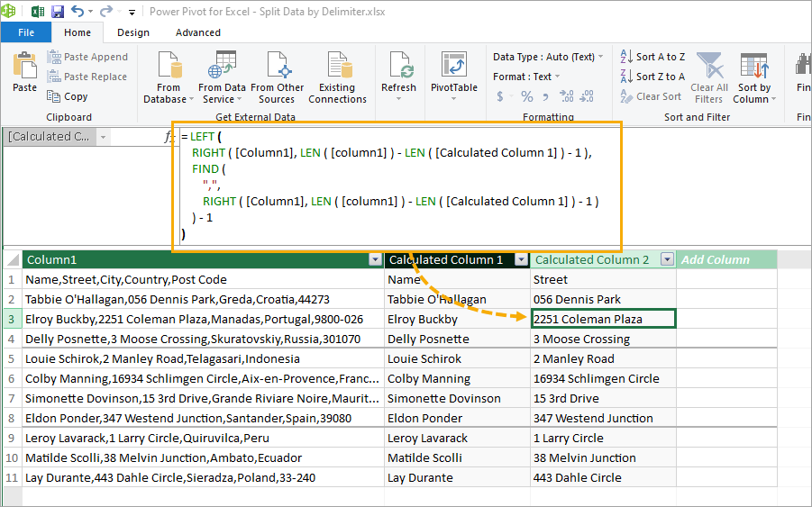Screen dimensions: 812x507
Task: Open From Database import icon
Action: coord(169,65)
